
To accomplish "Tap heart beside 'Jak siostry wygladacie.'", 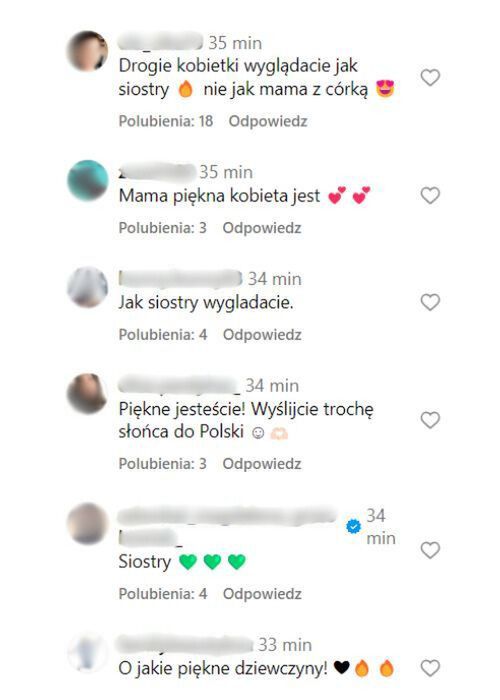I will click(x=430, y=302).
